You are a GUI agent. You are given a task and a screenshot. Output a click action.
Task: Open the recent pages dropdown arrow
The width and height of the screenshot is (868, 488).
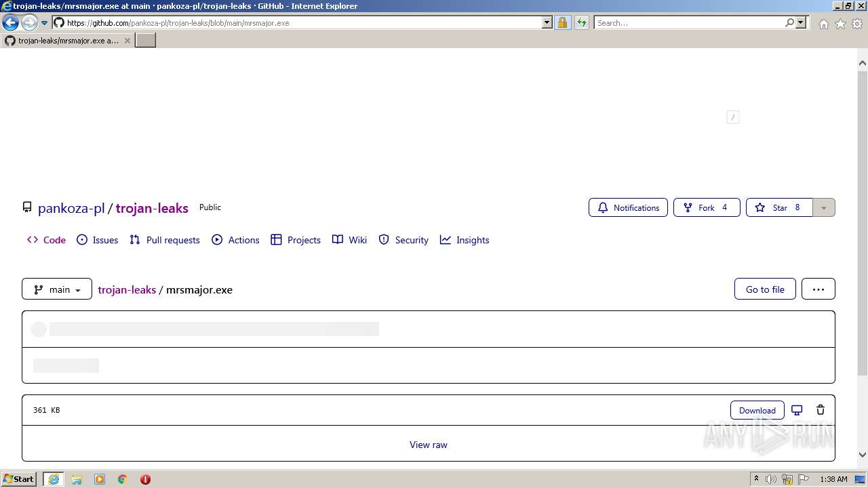point(45,23)
